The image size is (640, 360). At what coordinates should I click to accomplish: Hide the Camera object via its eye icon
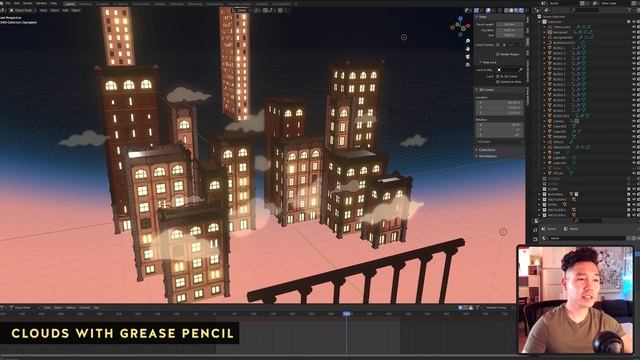tap(633, 121)
